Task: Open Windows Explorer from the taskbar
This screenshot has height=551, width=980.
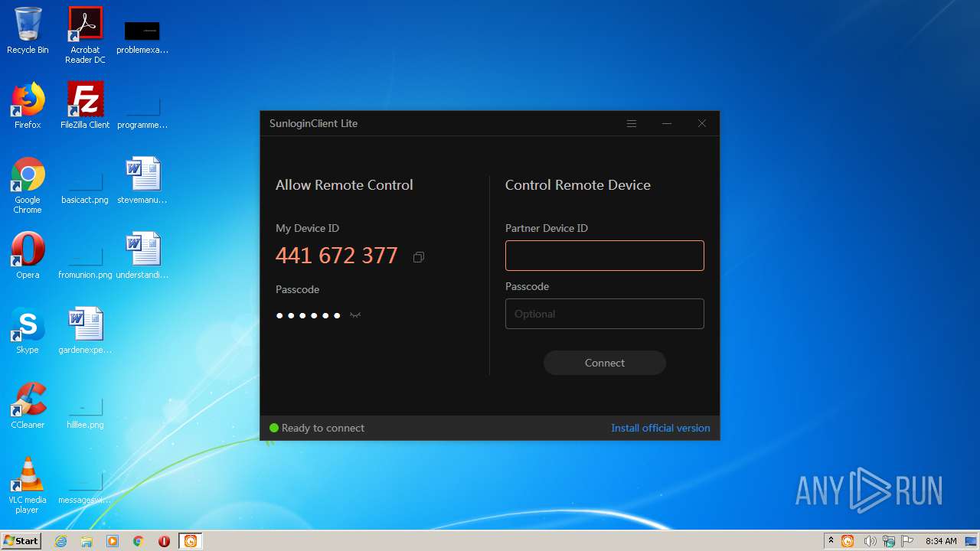Action: pos(87,541)
